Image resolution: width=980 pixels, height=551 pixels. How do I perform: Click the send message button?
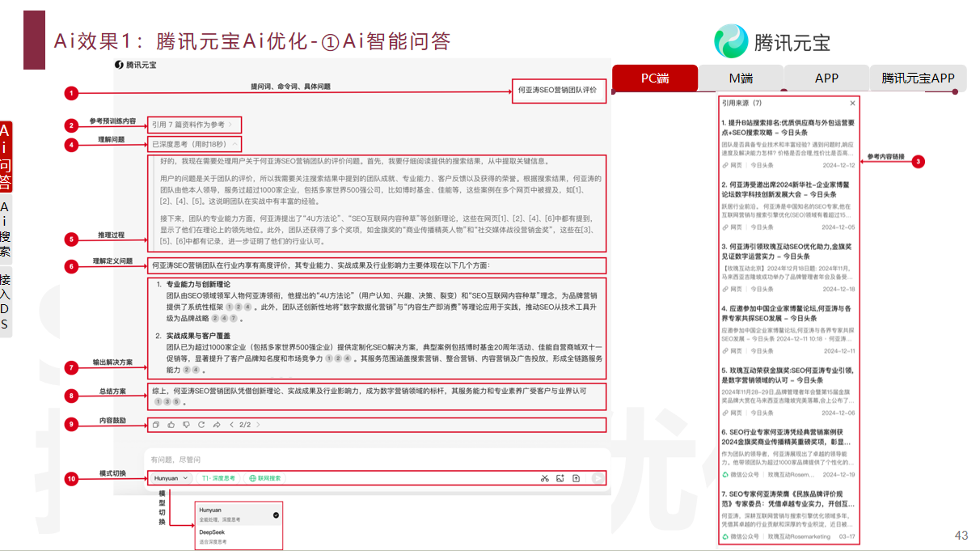[598, 478]
